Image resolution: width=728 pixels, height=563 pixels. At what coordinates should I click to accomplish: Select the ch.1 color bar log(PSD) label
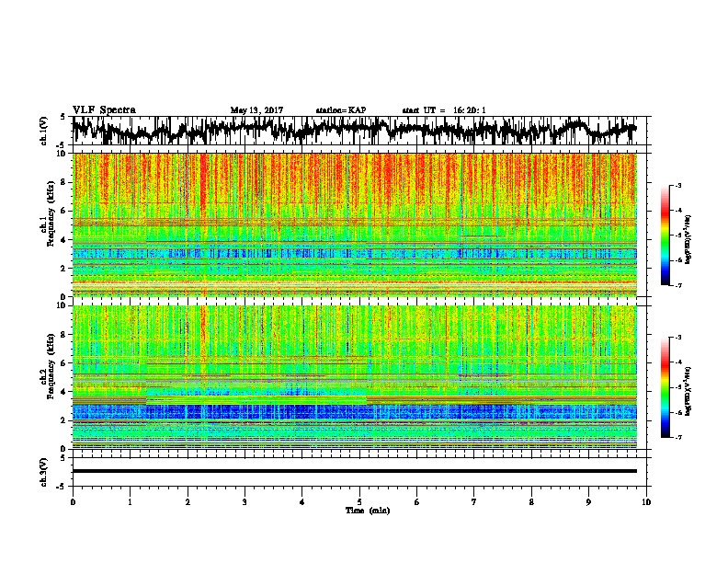(688, 239)
